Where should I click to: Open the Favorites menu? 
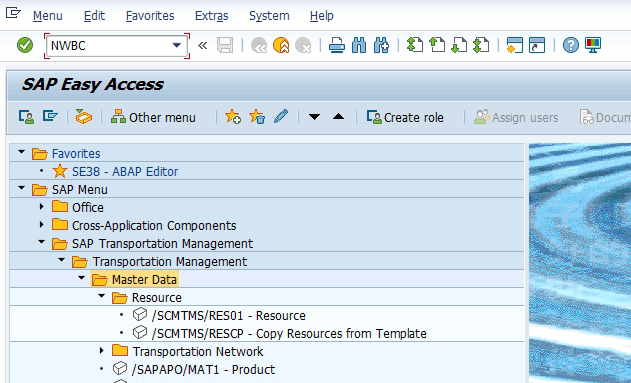(x=150, y=16)
